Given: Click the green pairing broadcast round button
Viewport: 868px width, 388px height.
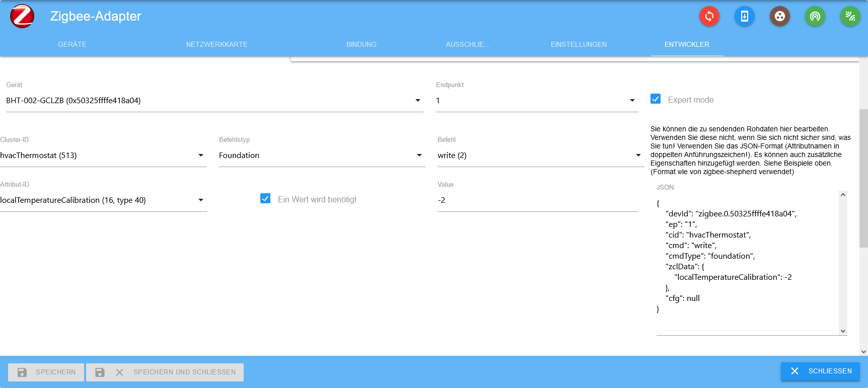Looking at the screenshot, I should point(815,16).
